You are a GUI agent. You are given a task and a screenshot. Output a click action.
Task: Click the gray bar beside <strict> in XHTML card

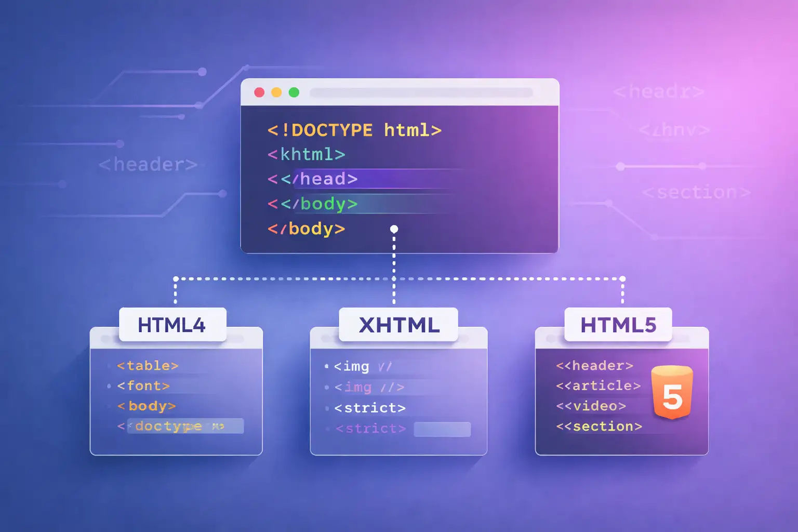pos(442,429)
